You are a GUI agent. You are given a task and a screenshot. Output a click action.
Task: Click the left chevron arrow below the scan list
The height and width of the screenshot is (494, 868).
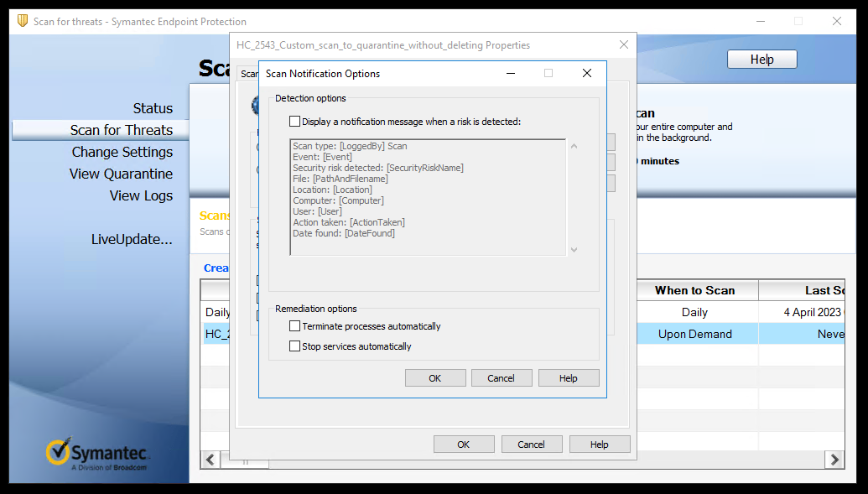pyautogui.click(x=210, y=460)
